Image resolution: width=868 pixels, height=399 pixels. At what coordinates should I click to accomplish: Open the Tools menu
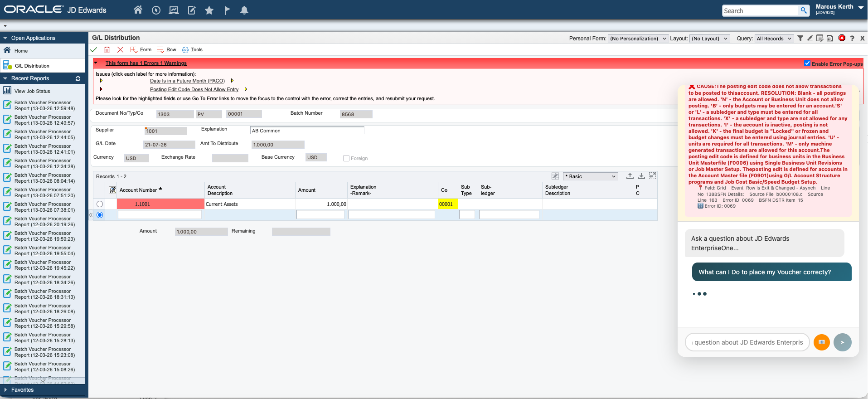[x=192, y=50]
